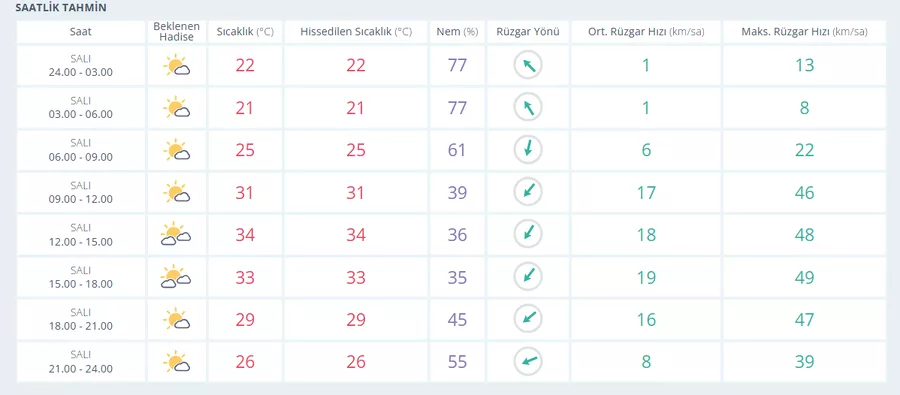This screenshot has height=395, width=900.
Task: Click wind direction icon for 06.00 - 09.00
Action: (528, 150)
